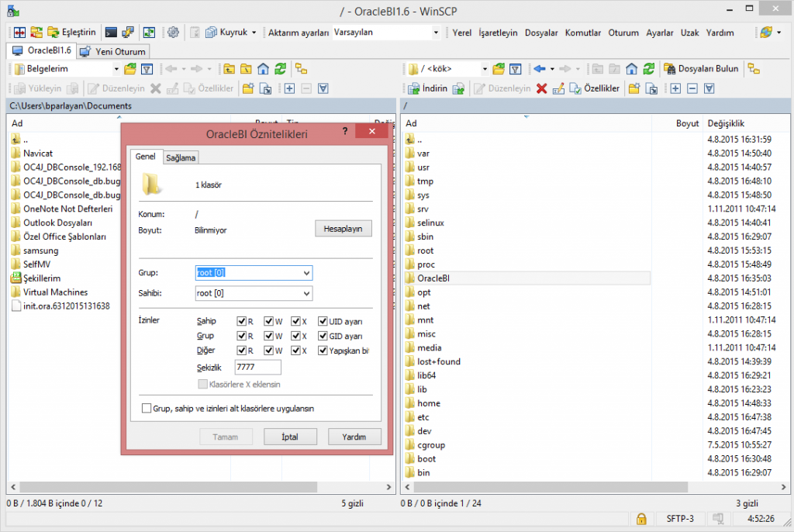The width and height of the screenshot is (794, 532).
Task: Click the local panel filter icon
Action: coord(147,69)
